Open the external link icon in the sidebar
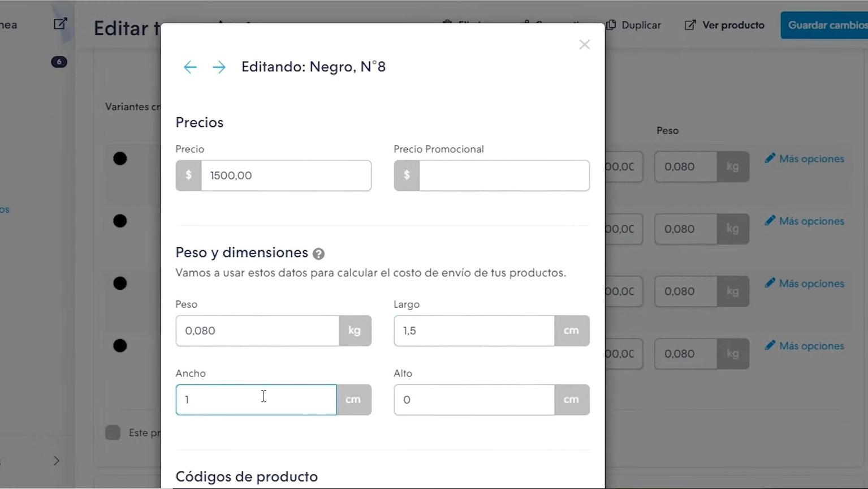Image resolution: width=868 pixels, height=489 pixels. [x=61, y=24]
